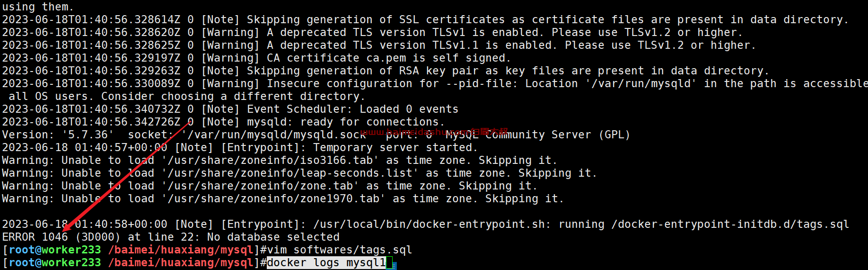Image resolution: width=868 pixels, height=270 pixels.
Task: Click 'CA certificate ca.pem is self signed' warning
Action: (x=389, y=58)
